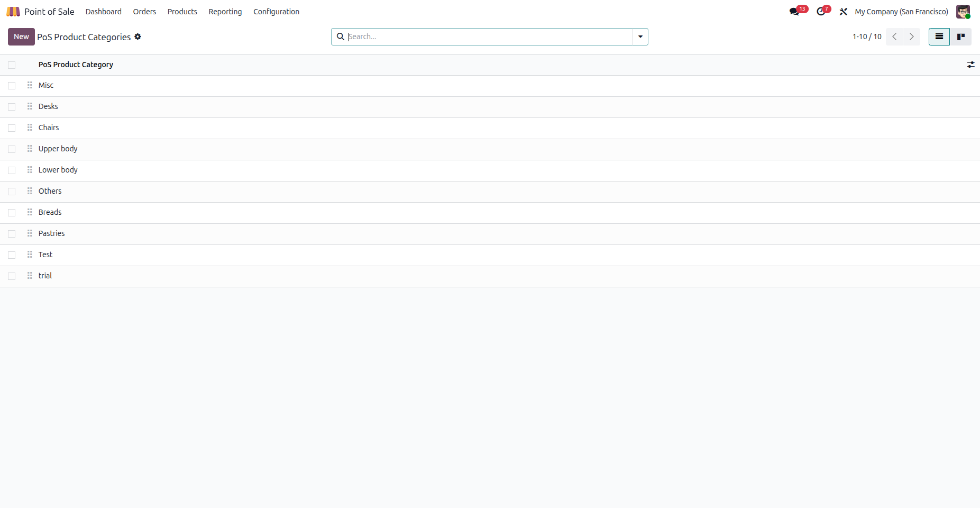Open the user avatar menu
980x508 pixels.
coord(963,12)
